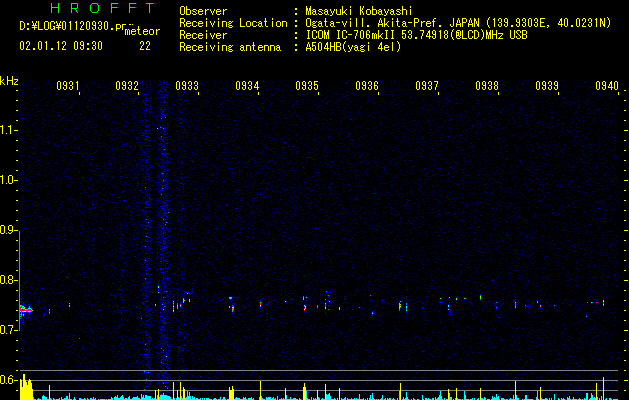Click the 1.1 kHz frequency label

point(9,130)
